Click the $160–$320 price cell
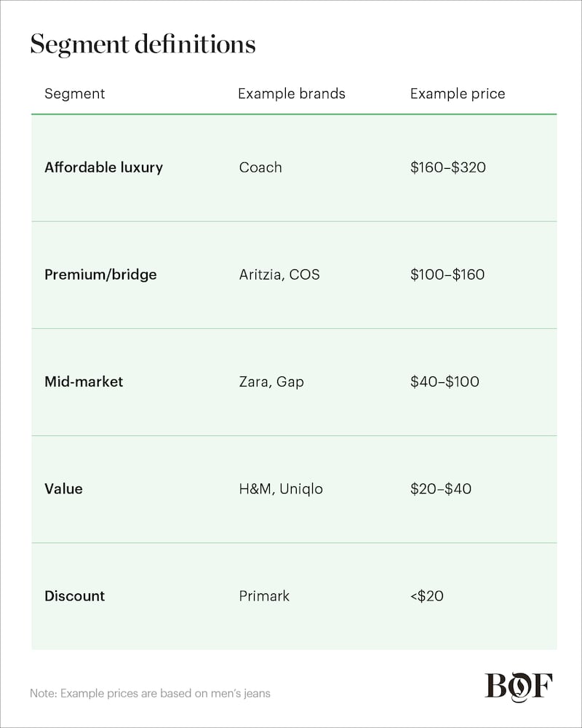Screen dimensions: 582x728 [x=447, y=167]
